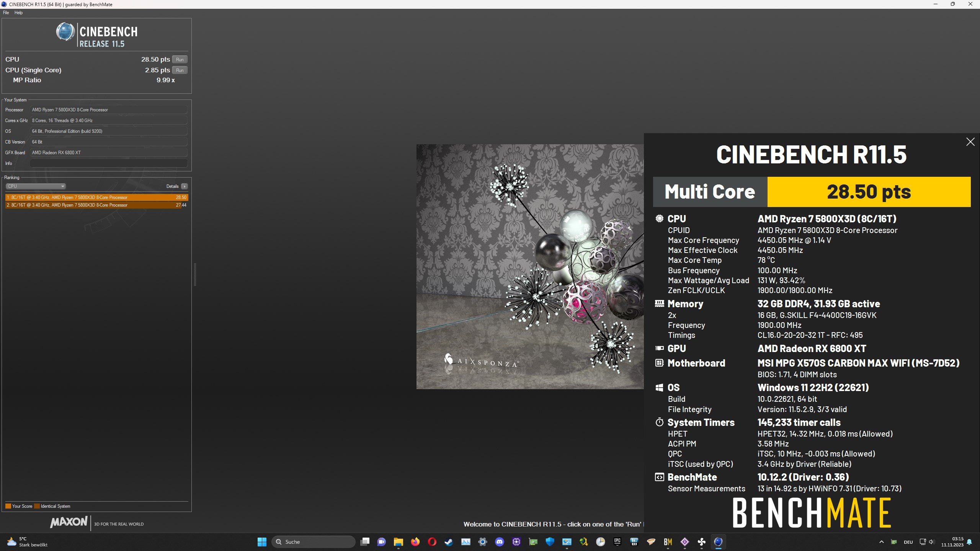The width and height of the screenshot is (980, 551).
Task: Click the Cores x GHz value field
Action: point(109,121)
